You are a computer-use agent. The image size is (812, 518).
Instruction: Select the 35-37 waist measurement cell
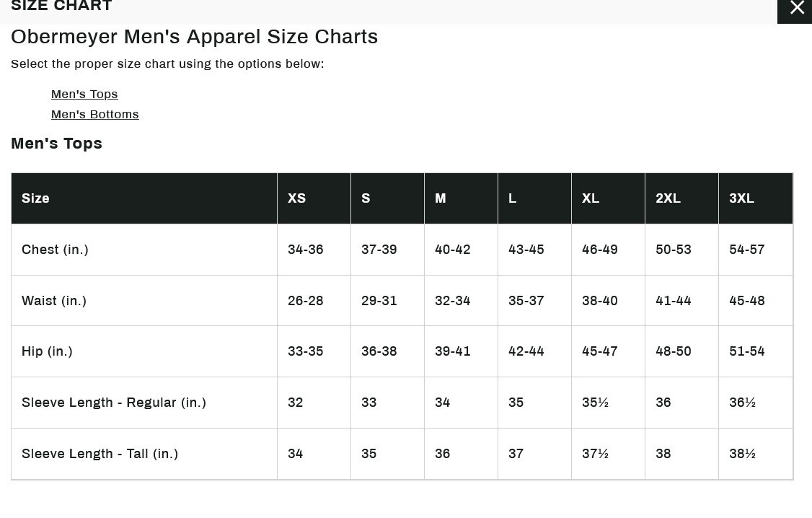526,301
